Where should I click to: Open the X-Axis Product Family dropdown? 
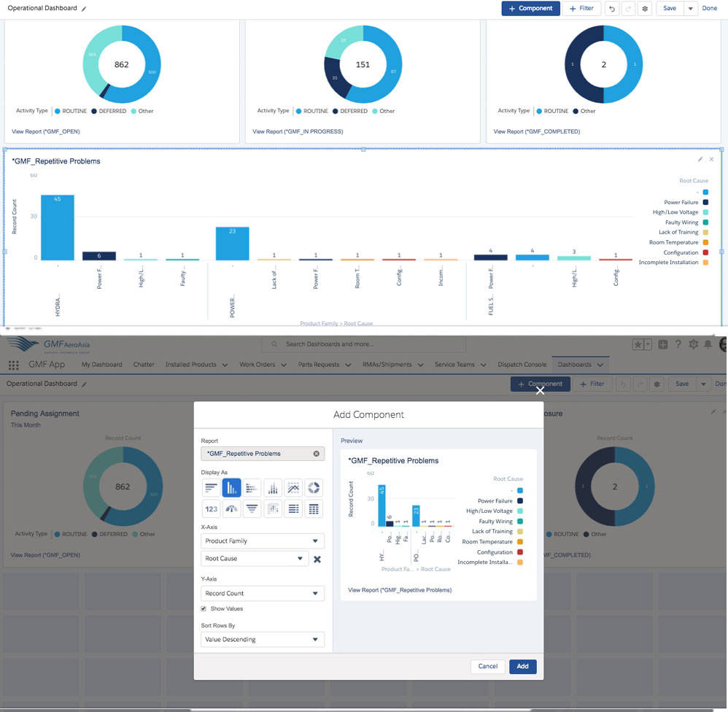(x=262, y=541)
